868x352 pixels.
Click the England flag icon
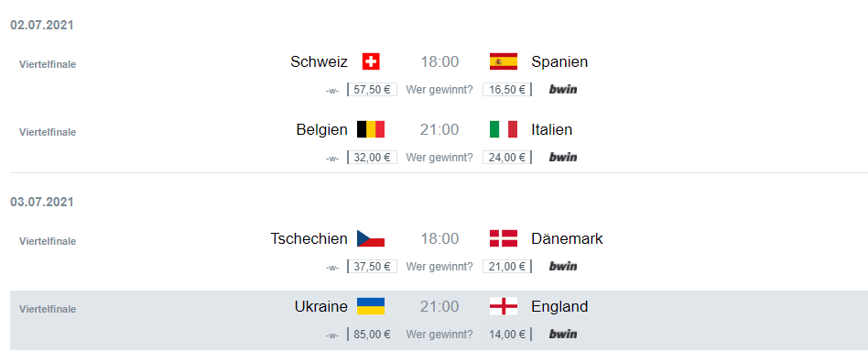point(504,306)
